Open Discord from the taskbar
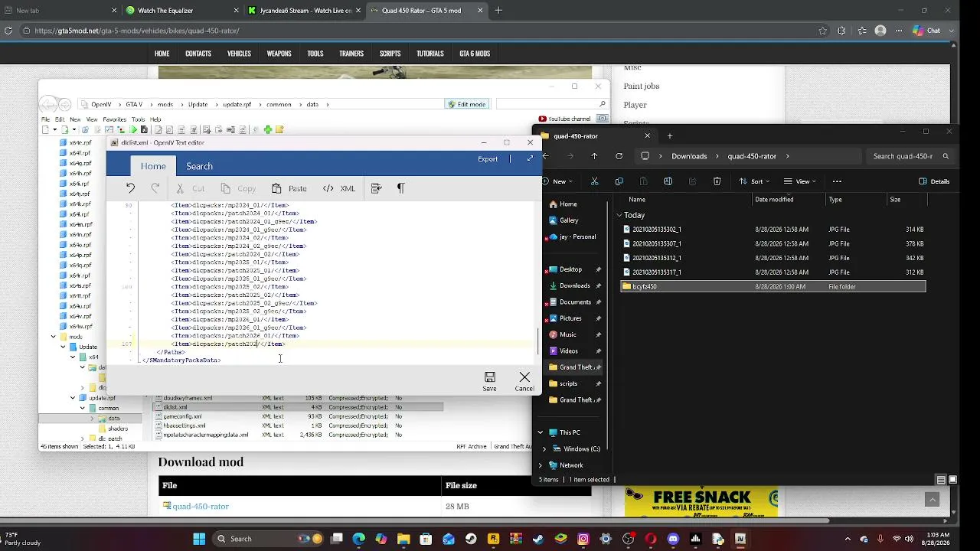The height and width of the screenshot is (551, 980). click(x=673, y=539)
